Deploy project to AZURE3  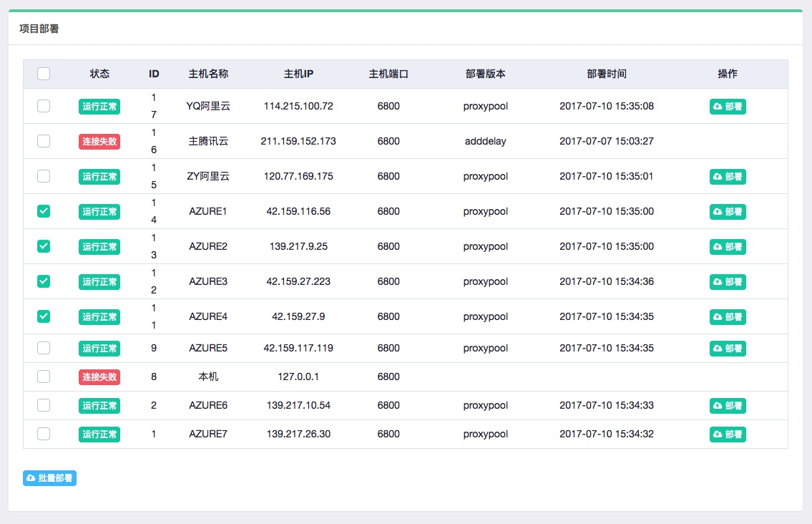(x=728, y=282)
